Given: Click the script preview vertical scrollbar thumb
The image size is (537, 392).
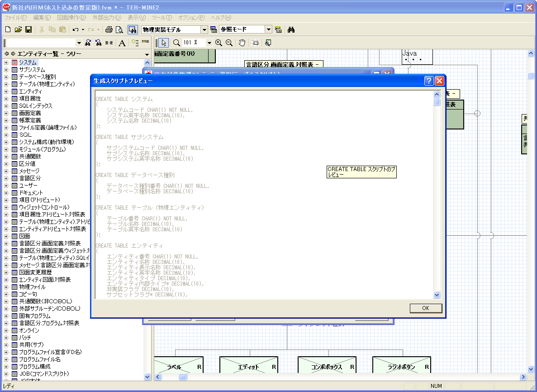Looking at the screenshot, I should (437, 102).
